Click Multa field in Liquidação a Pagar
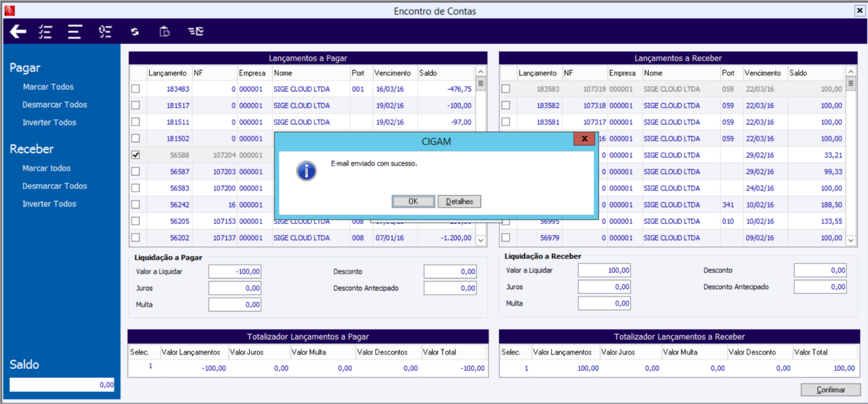The width and height of the screenshot is (868, 404). [x=235, y=304]
